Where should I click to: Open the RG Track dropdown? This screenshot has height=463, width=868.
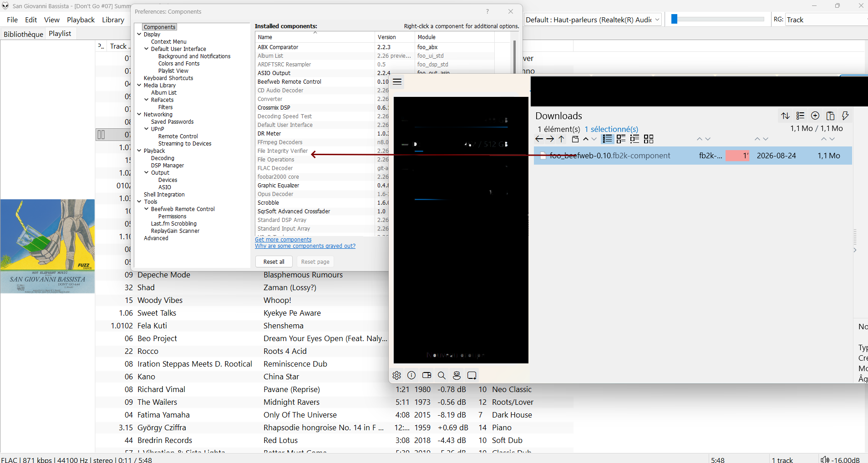826,20
